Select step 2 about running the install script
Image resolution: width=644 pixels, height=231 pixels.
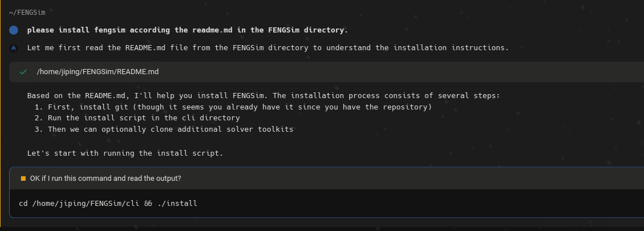137,117
